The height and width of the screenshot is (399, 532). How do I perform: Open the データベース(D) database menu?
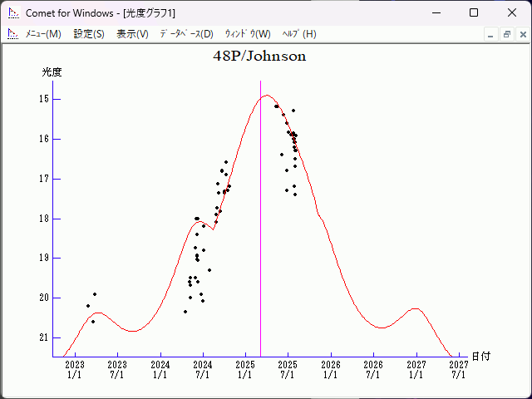tap(186, 34)
